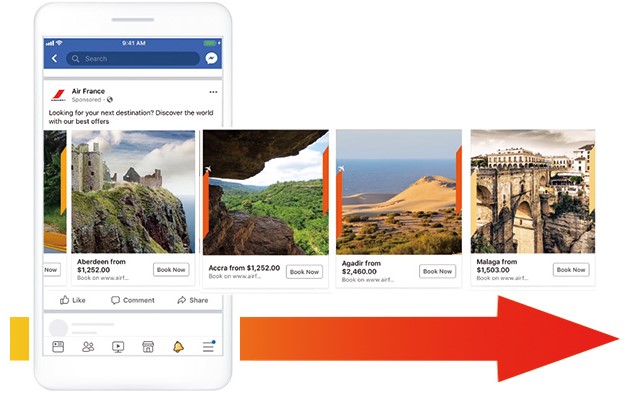Open the three-dot post options menu
The height and width of the screenshot is (393, 629).
pos(213,92)
